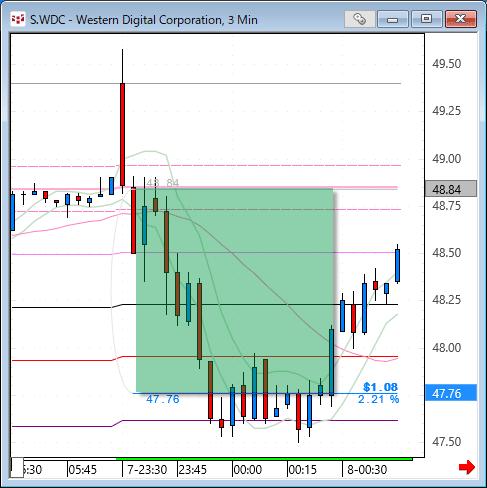The width and height of the screenshot is (487, 488).
Task: Click the 7-23:30 time axis label
Action: pos(147,469)
